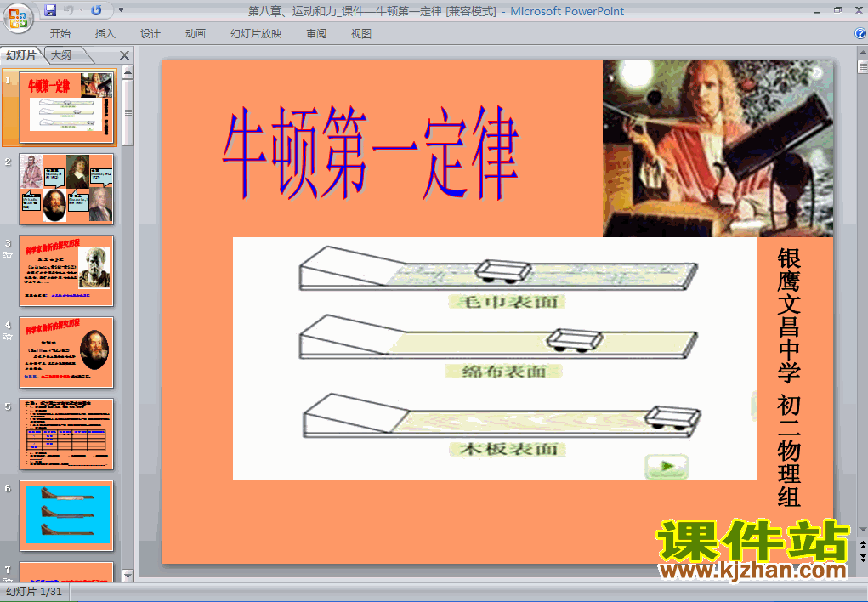This screenshot has height=602, width=868.
Task: Save the presentation using the floppy disk icon
Action: (x=50, y=10)
